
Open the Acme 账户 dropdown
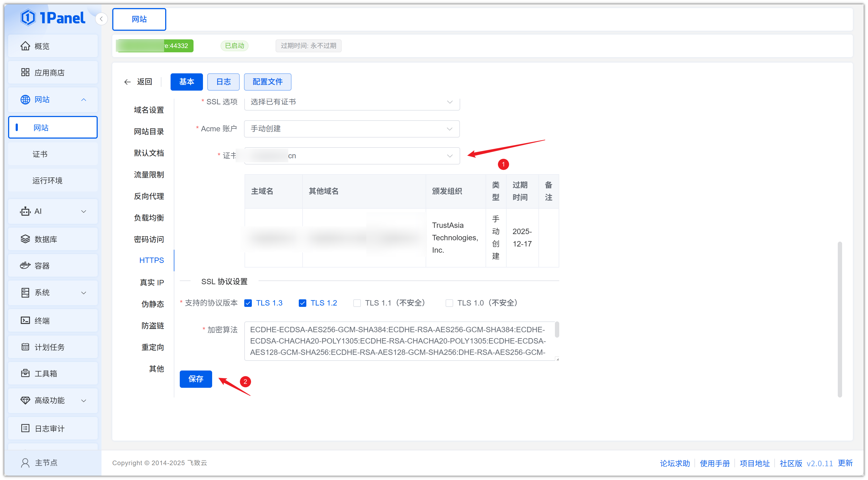pyautogui.click(x=351, y=129)
